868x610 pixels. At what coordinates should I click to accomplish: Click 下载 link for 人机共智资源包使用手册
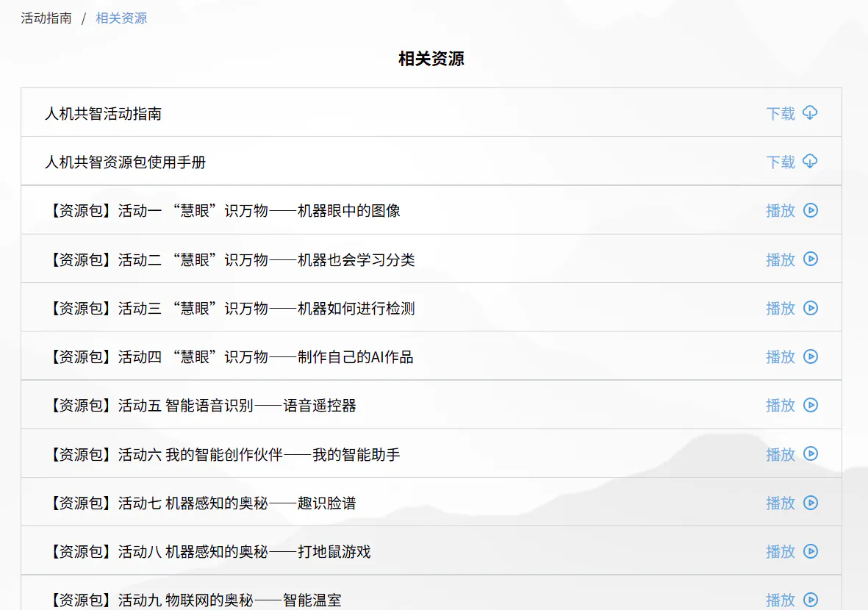[x=781, y=162]
